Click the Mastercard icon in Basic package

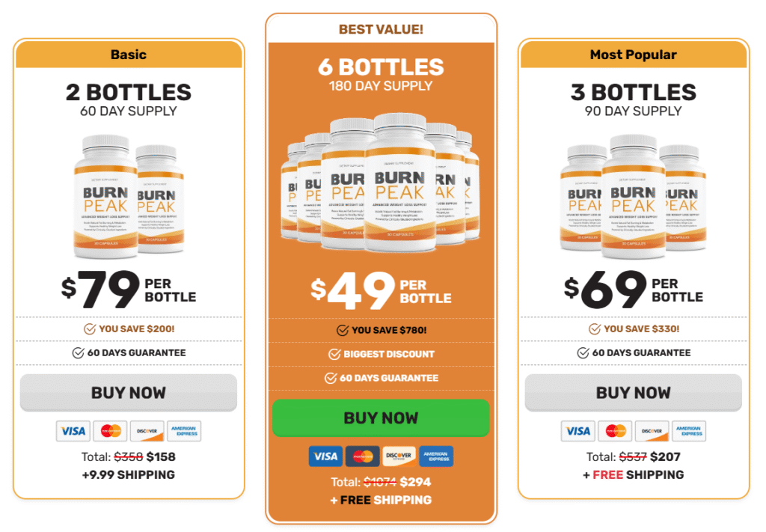pos(111,431)
